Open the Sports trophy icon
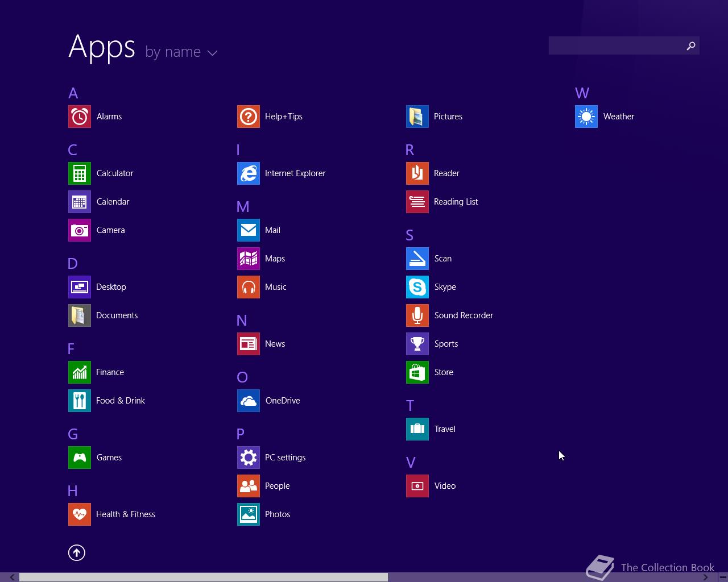The width and height of the screenshot is (728, 582). pyautogui.click(x=417, y=344)
